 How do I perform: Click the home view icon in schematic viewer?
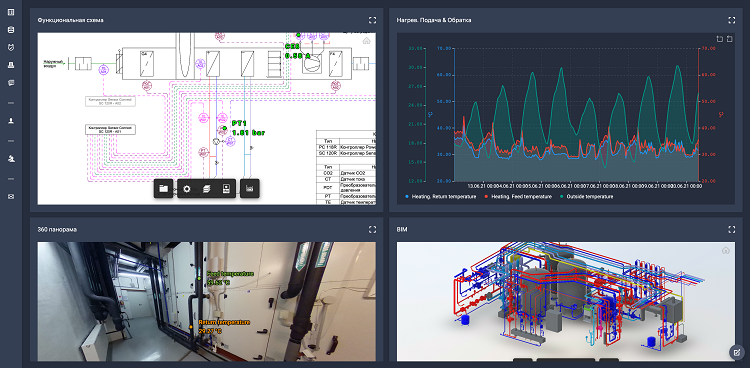pyautogui.click(x=366, y=41)
